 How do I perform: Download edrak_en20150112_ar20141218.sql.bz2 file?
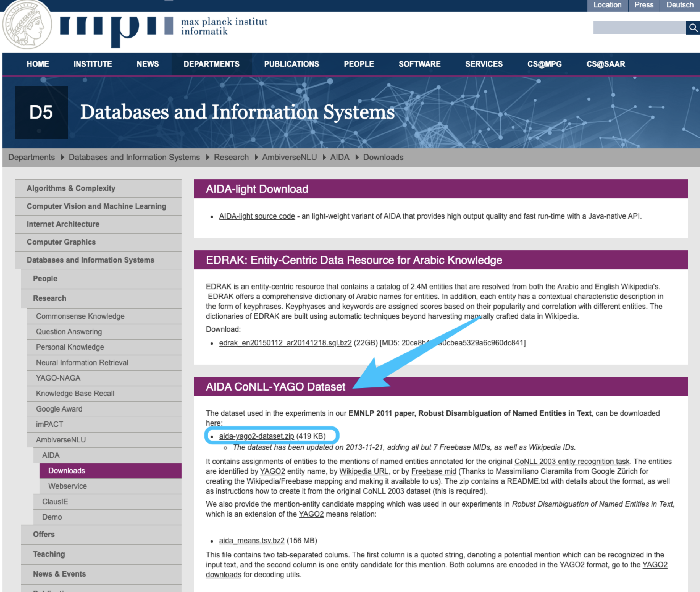click(x=285, y=343)
